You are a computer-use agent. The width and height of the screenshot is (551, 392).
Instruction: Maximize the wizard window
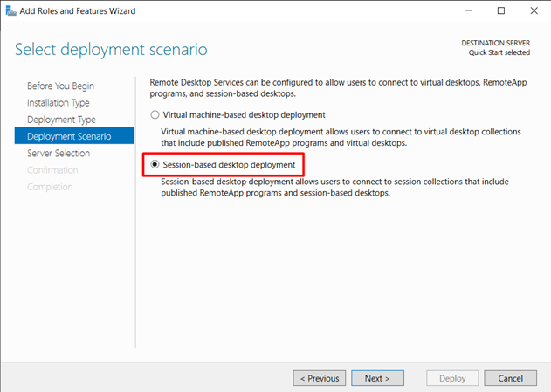(x=501, y=10)
